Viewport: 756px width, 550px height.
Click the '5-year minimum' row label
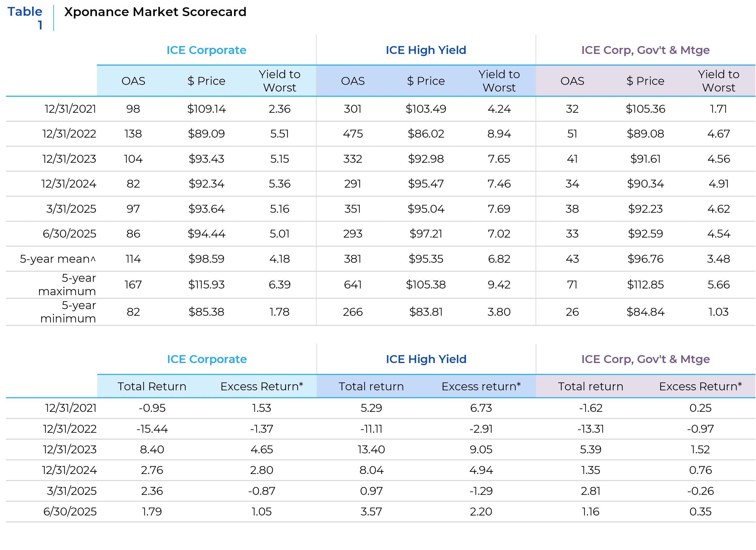click(68, 312)
